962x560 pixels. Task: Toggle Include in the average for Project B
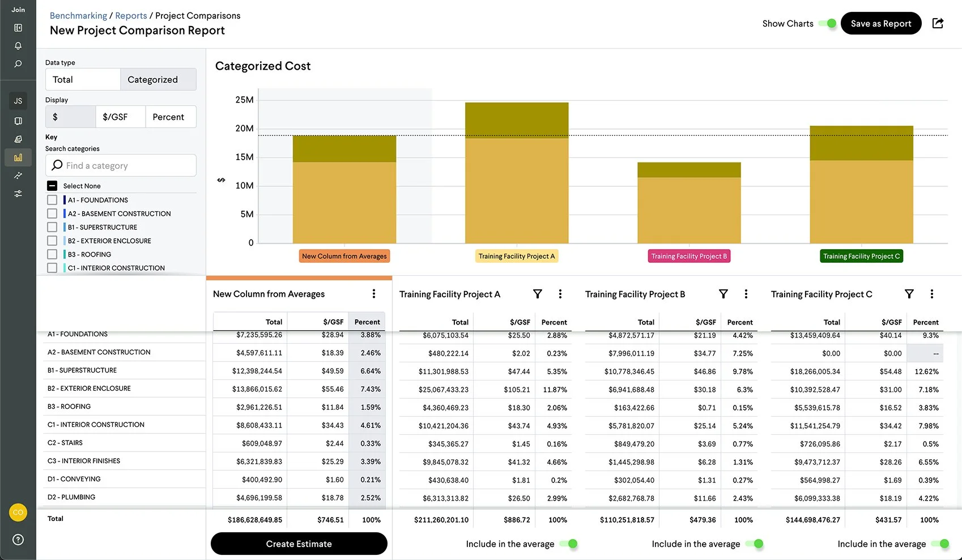(755, 544)
